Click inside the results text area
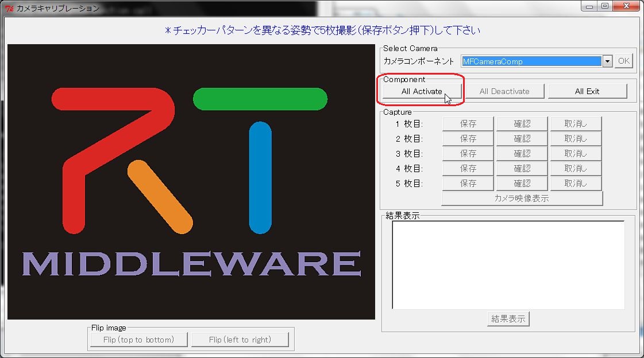This screenshot has height=358, width=644. pos(508,265)
